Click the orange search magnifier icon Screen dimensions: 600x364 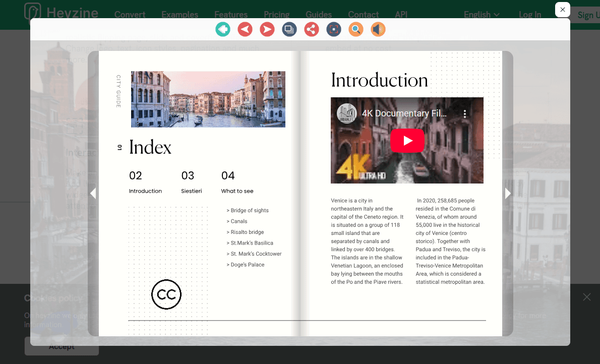[x=356, y=29]
